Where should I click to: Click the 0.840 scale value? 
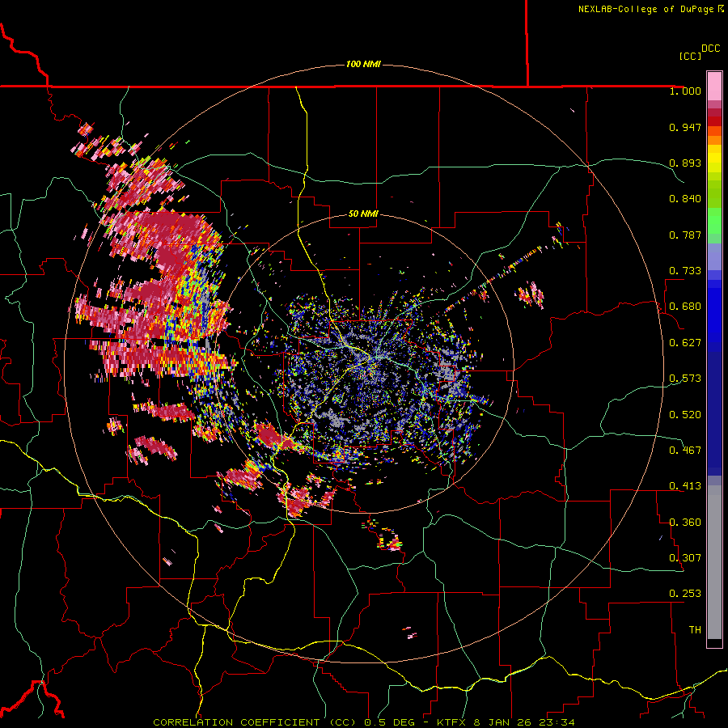[x=685, y=199]
